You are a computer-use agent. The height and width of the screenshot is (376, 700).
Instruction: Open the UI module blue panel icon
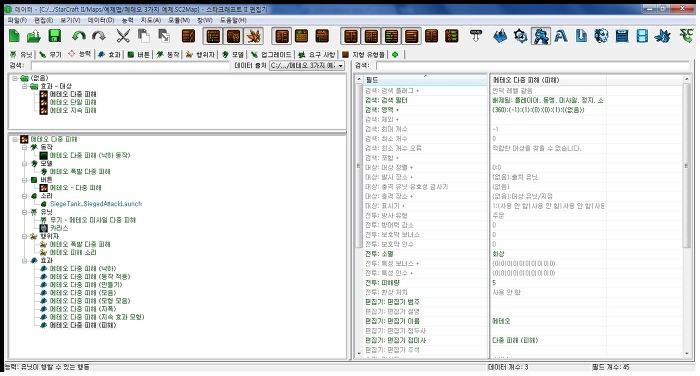[x=622, y=36]
